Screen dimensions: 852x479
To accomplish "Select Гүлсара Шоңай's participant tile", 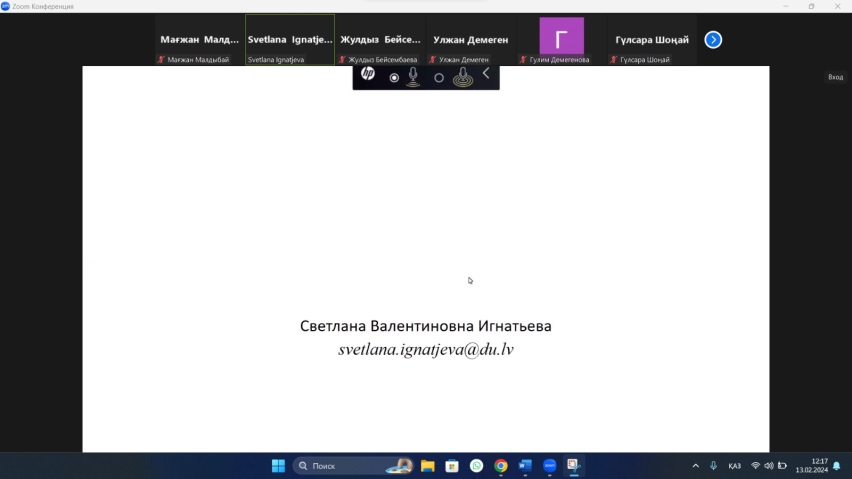I will 653,40.
